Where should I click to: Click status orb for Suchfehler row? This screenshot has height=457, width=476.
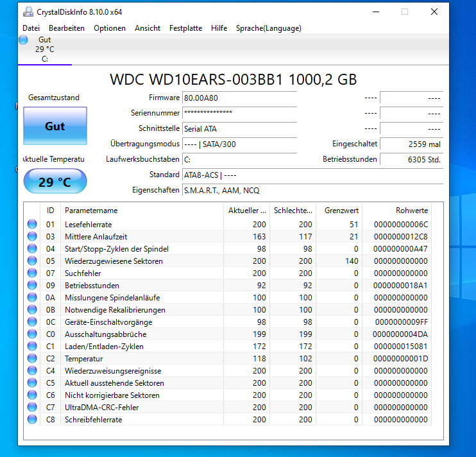[32, 273]
